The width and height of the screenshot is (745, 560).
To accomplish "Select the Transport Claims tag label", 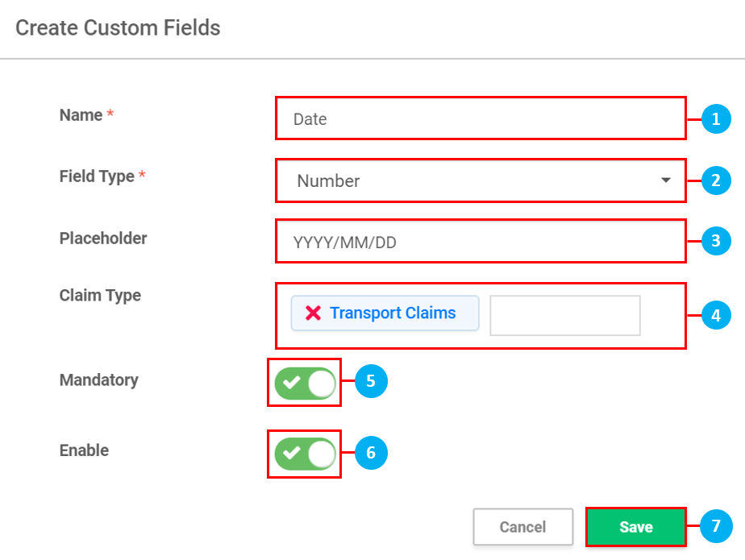I will click(x=393, y=313).
